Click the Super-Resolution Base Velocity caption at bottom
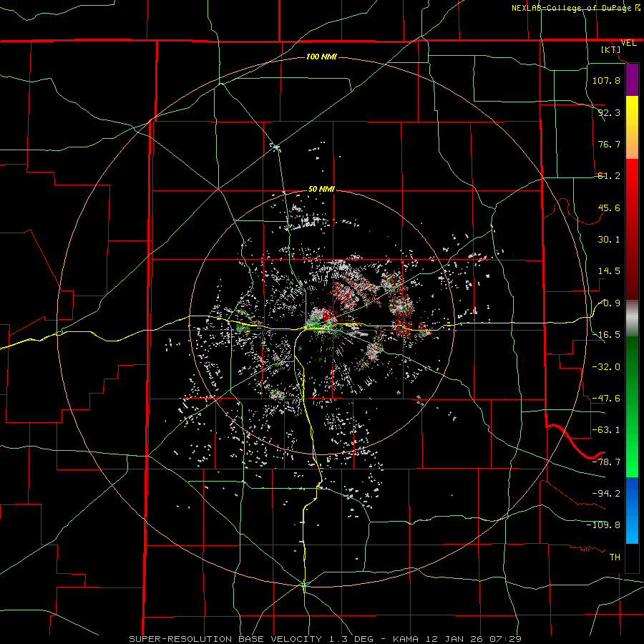644x644 pixels. point(326,639)
